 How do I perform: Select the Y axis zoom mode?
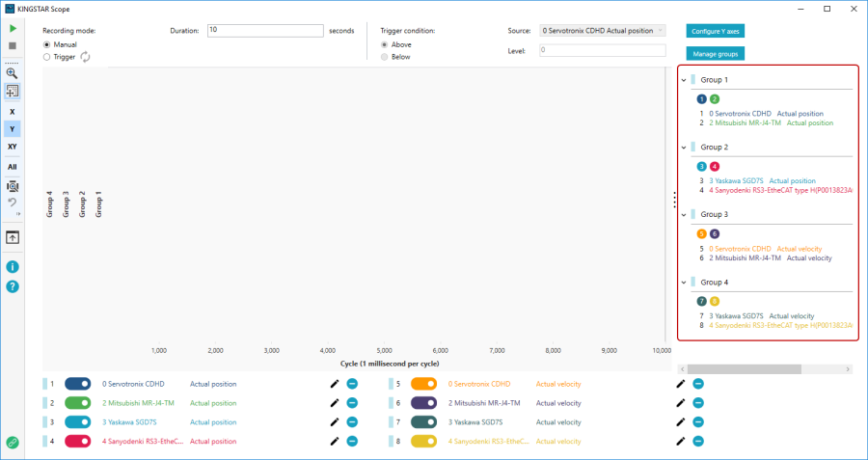click(x=13, y=128)
